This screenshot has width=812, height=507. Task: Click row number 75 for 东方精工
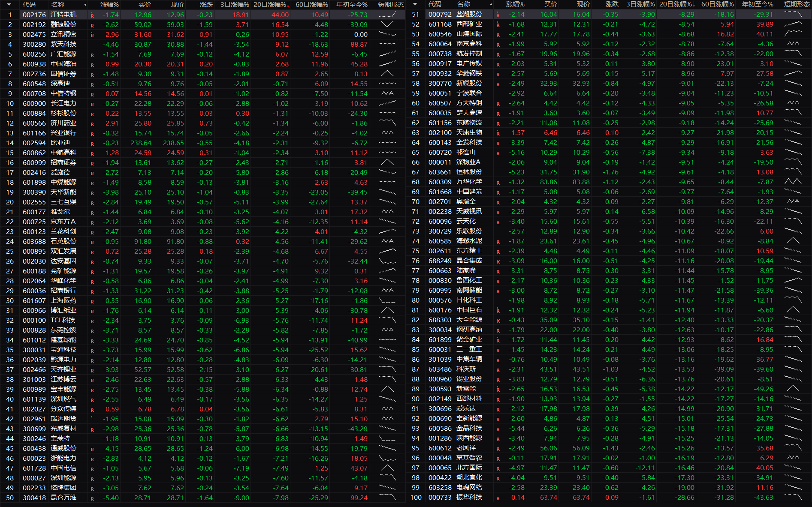(416, 251)
